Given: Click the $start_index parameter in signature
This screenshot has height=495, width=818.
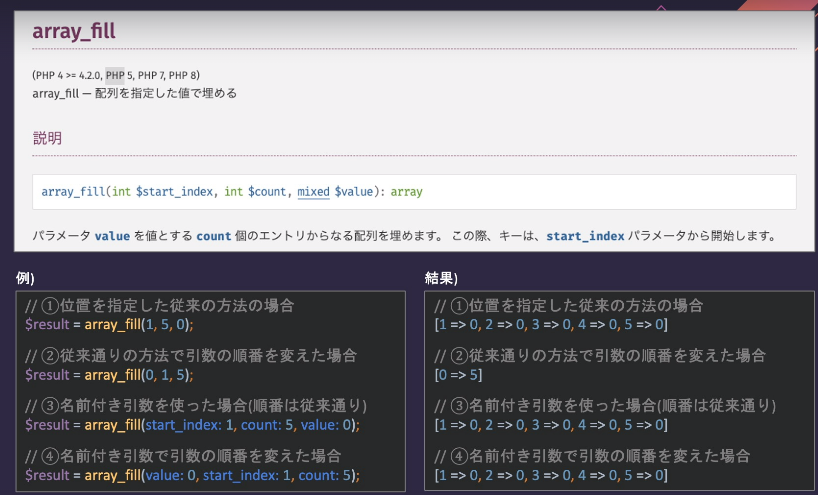Looking at the screenshot, I should point(174,192).
